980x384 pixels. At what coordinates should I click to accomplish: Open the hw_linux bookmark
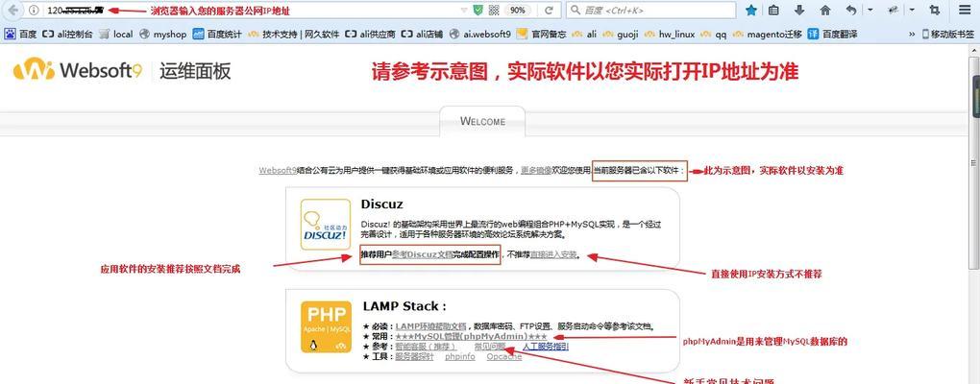click(670, 35)
